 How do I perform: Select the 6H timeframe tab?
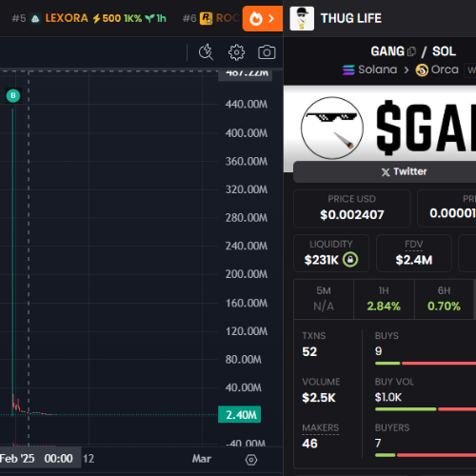coord(444,299)
